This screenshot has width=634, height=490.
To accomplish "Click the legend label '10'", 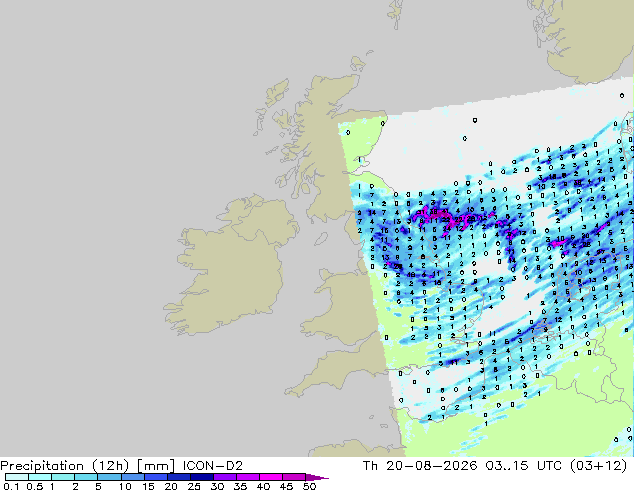I will click(125, 486).
